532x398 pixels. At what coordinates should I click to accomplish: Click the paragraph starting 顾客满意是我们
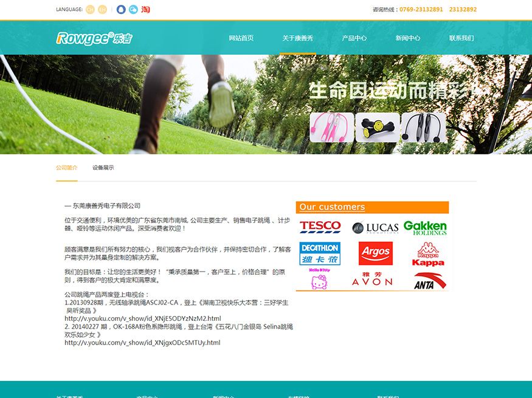[x=178, y=253]
